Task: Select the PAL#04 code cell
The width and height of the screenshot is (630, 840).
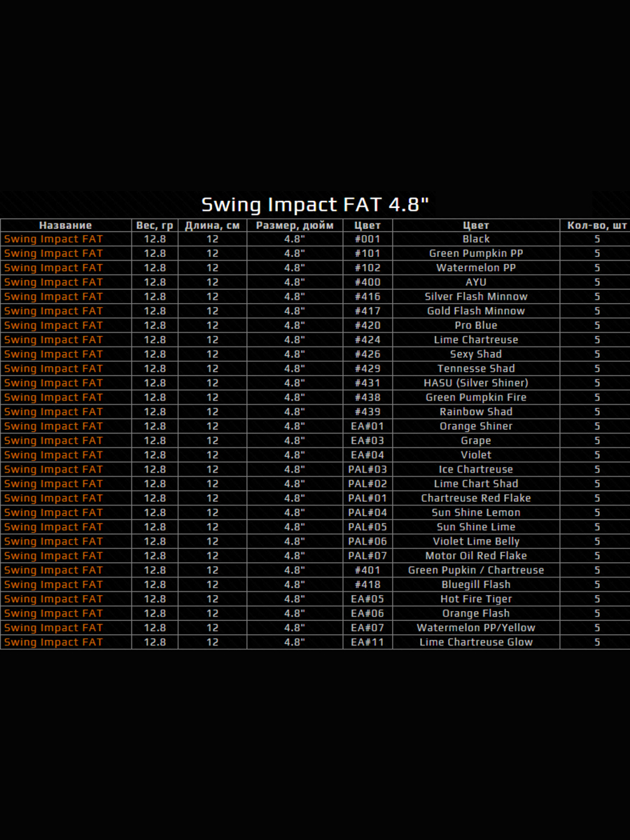Action: pos(367,512)
